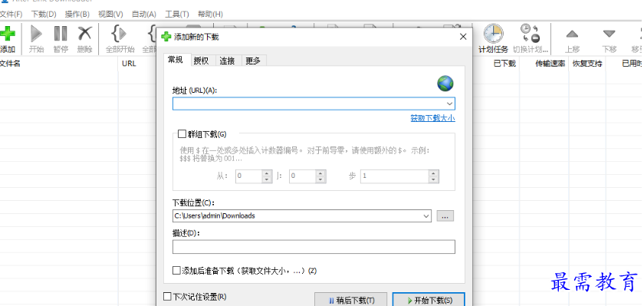
Task: Click the 恢复支持 column header
Action: [587, 64]
